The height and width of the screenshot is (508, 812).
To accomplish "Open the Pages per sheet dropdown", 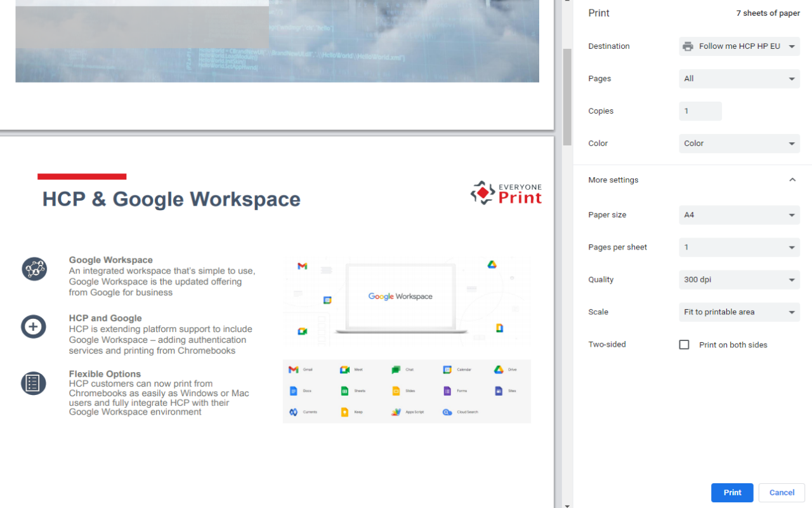I will pos(739,248).
